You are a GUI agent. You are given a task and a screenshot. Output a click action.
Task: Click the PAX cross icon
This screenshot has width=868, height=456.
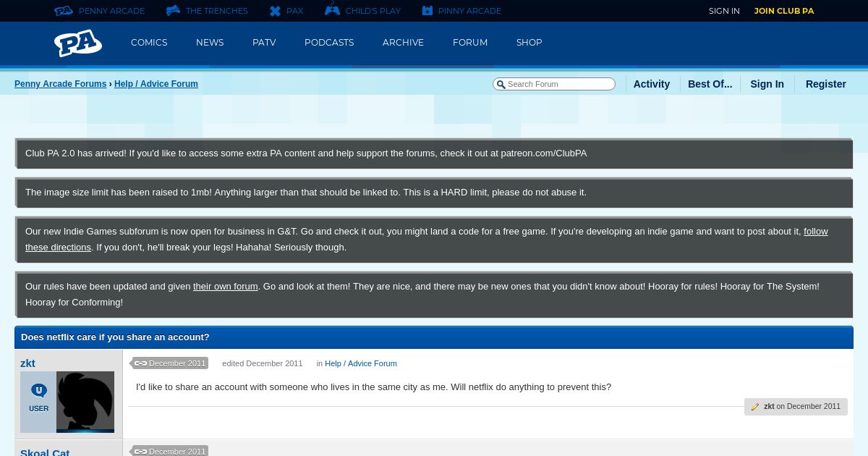(x=275, y=11)
